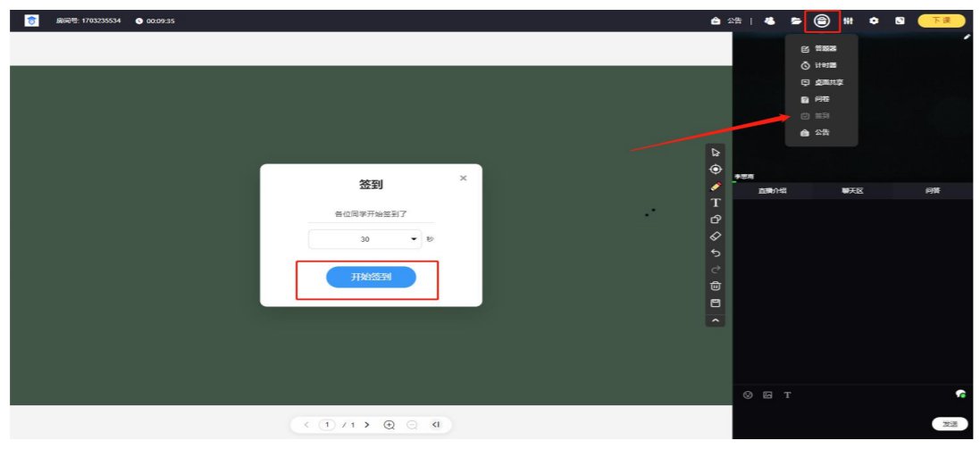Select 签到 sign-in in the toolbox menu
The image size is (980, 449).
tap(816, 116)
